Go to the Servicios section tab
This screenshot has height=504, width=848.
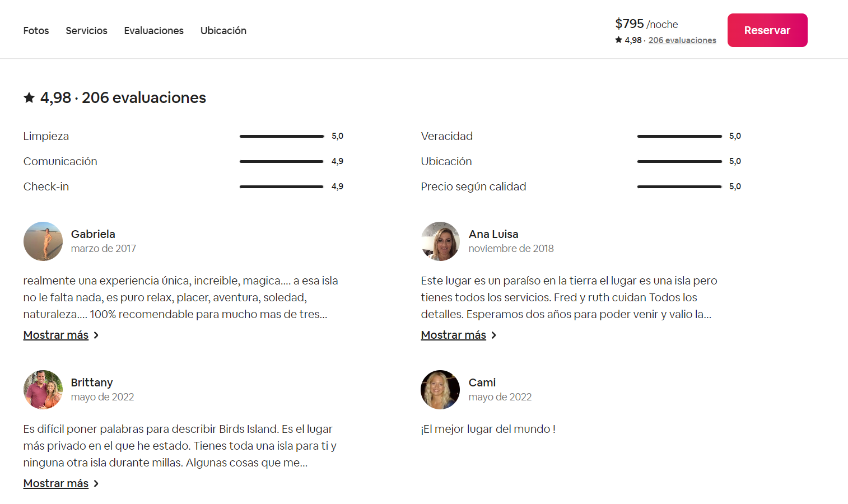86,31
